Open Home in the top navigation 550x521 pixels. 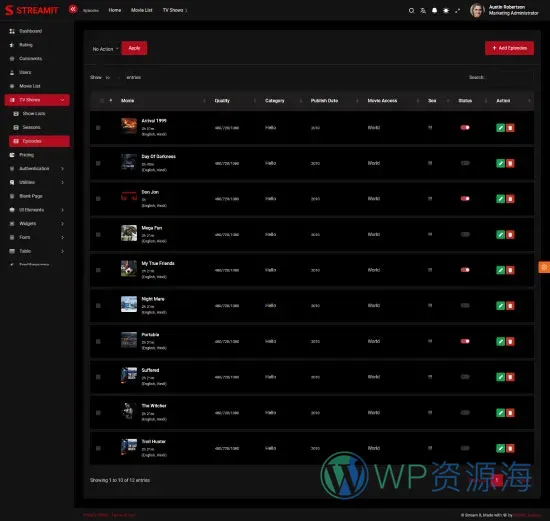115,10
